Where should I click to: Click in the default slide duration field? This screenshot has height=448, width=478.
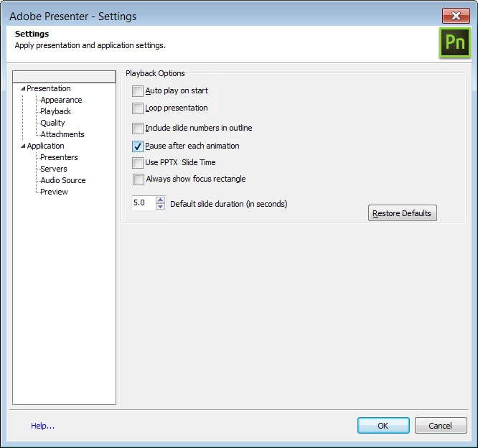(144, 202)
